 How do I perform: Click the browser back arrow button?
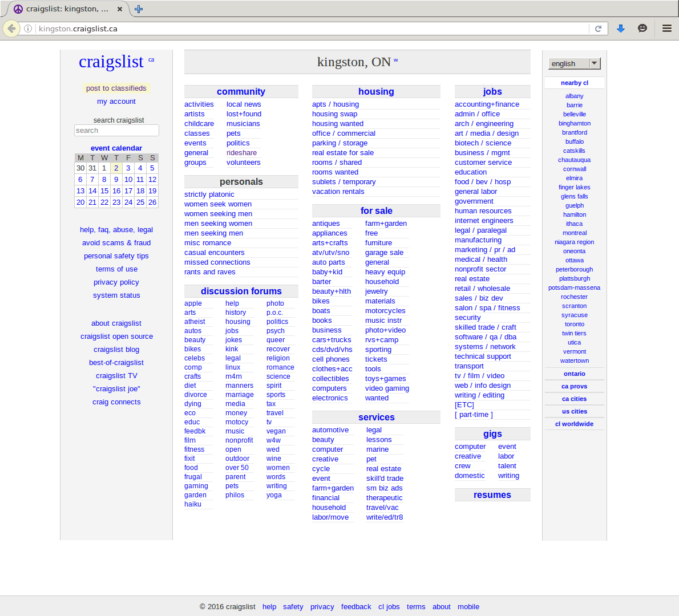(x=11, y=29)
